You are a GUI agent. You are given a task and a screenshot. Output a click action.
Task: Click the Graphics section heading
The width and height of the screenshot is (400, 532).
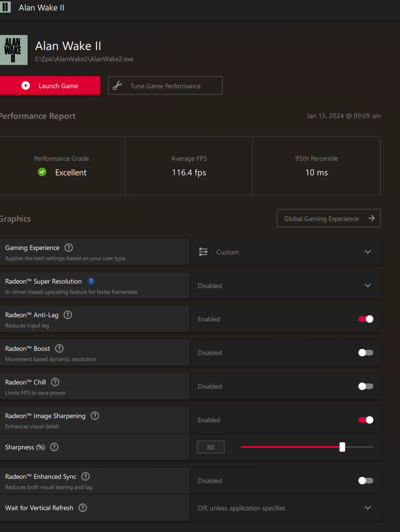pyautogui.click(x=15, y=219)
